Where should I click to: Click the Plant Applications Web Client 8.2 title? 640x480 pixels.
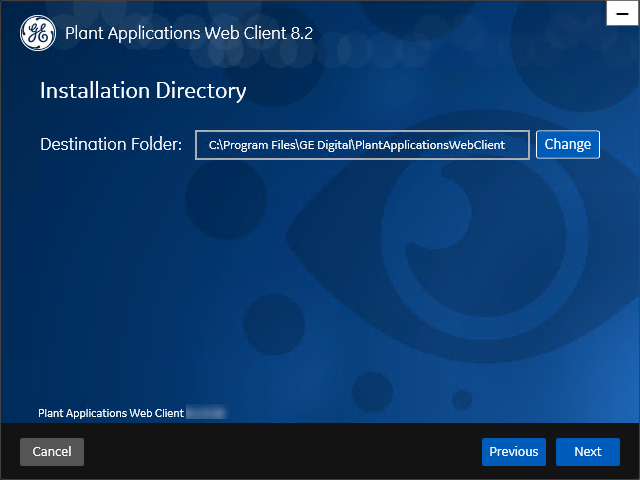tap(189, 33)
